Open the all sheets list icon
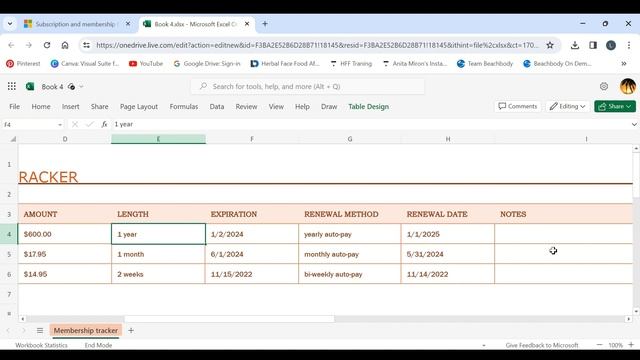Image resolution: width=640 pixels, height=360 pixels. [40, 330]
